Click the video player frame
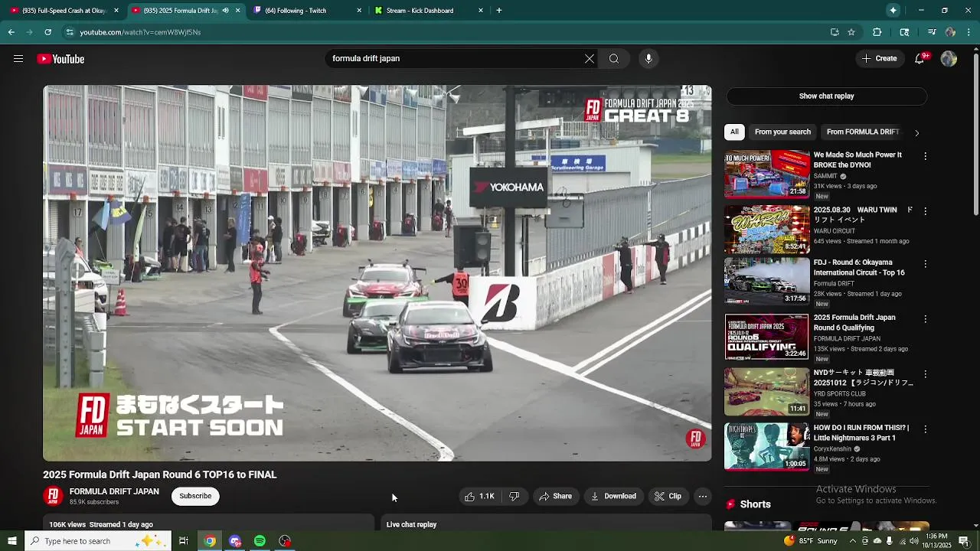Screen dimensions: 980x551 point(377,273)
